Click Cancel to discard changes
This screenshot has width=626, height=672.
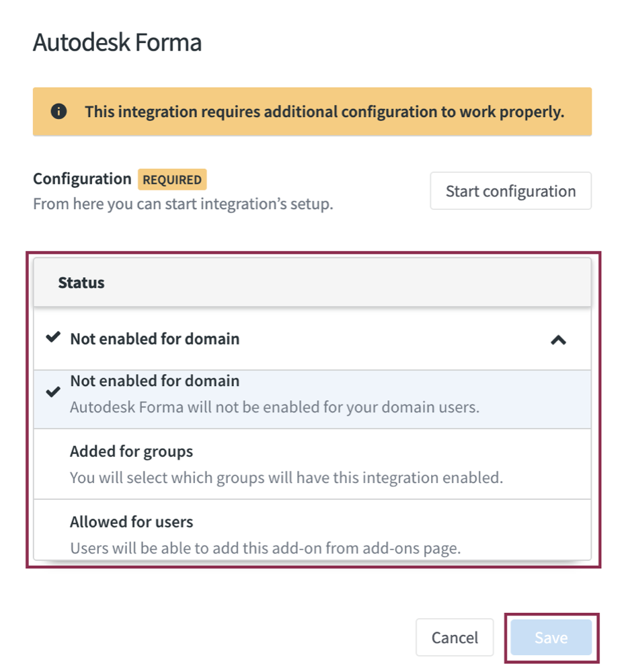pos(455,637)
